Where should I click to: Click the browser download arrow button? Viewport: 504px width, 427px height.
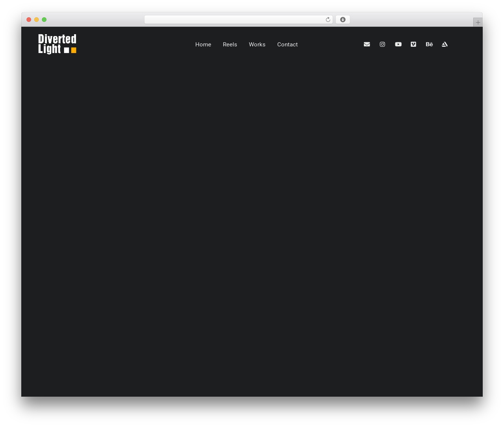pyautogui.click(x=343, y=20)
